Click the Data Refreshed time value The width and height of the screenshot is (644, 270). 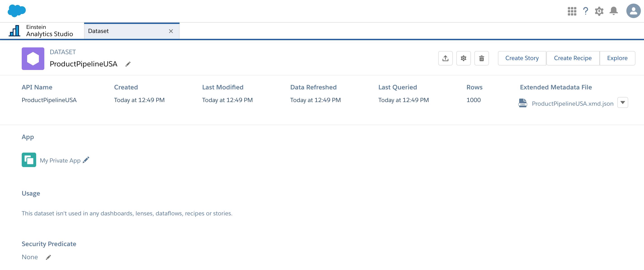coord(315,100)
